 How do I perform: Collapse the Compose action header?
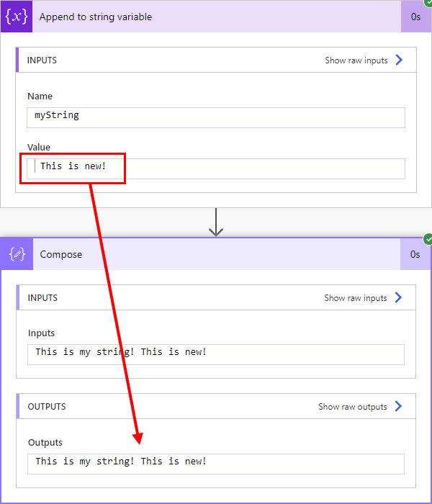coord(217,254)
